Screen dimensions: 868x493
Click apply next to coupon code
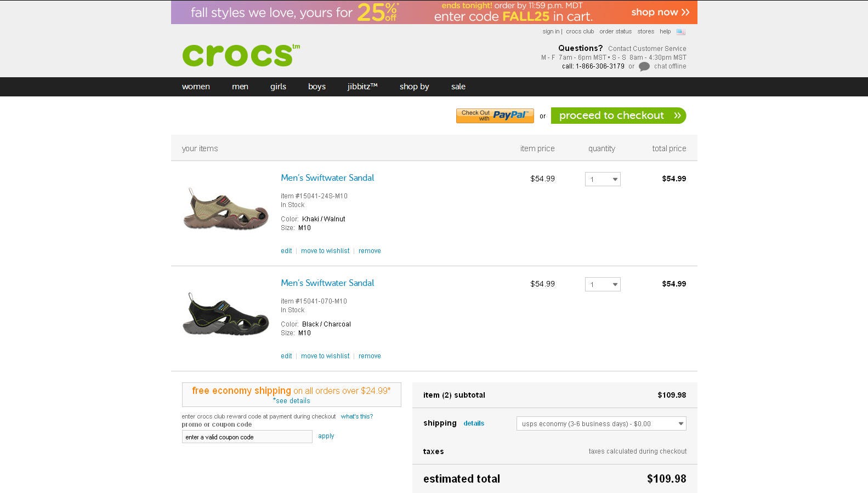[326, 436]
